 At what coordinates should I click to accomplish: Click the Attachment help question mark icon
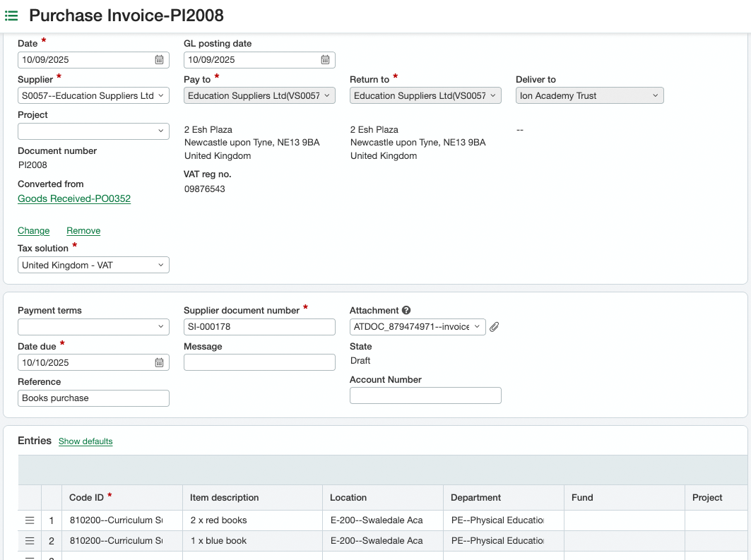pos(406,310)
